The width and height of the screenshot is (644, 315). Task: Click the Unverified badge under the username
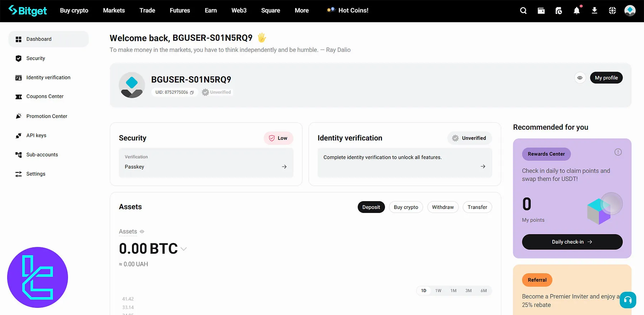pyautogui.click(x=217, y=92)
